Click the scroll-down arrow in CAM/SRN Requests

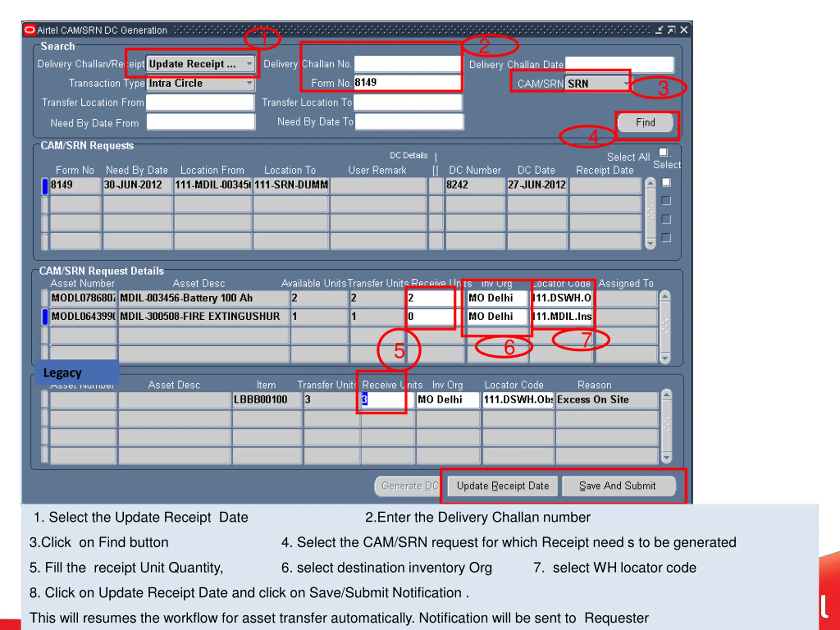pyautogui.click(x=650, y=243)
